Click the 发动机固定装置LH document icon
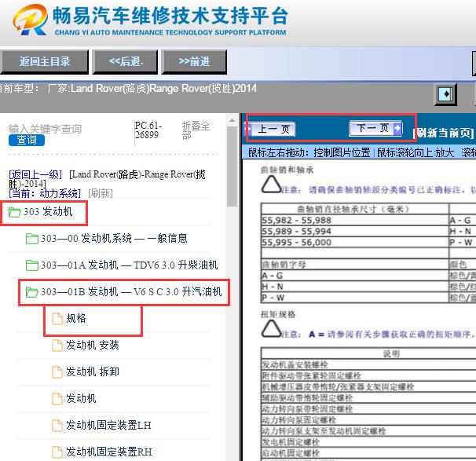Image resolution: width=476 pixels, height=461 pixels. tap(57, 426)
